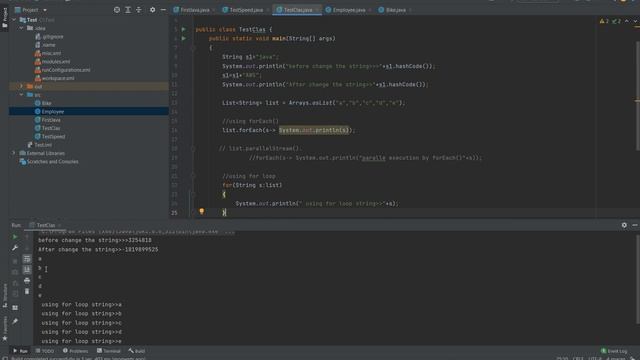The width and height of the screenshot is (640, 360).
Task: Open the Run tool window button
Action: pos(20,351)
